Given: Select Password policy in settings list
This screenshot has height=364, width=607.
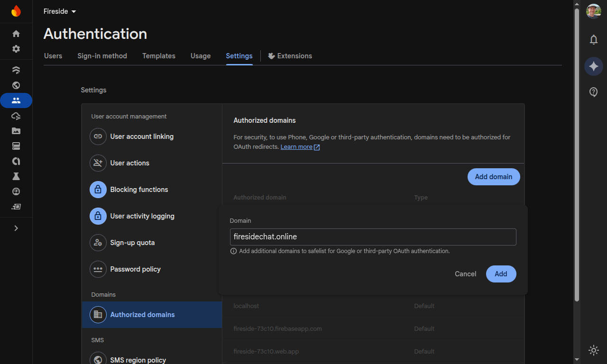Looking at the screenshot, I should [135, 269].
